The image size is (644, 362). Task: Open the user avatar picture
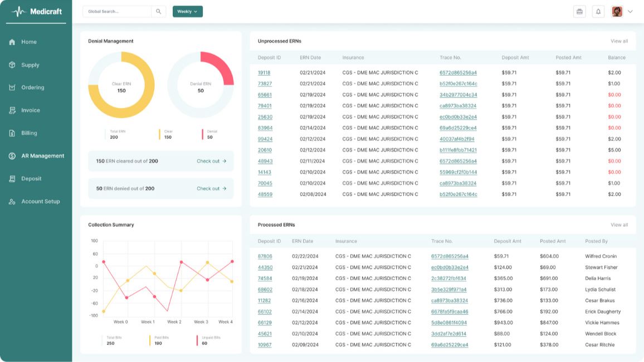[x=617, y=11]
